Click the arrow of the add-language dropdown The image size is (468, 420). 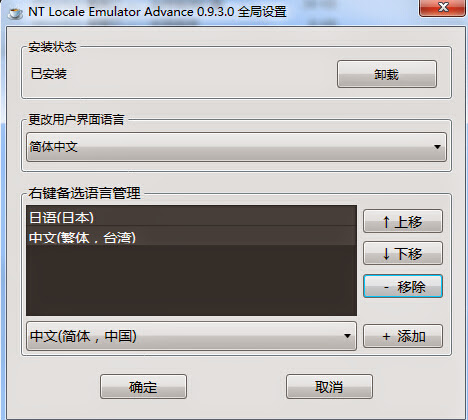tap(347, 336)
